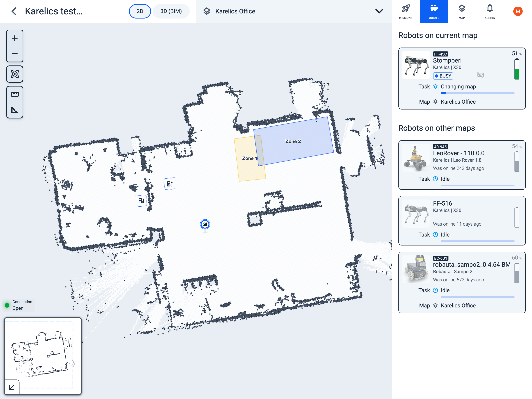Open the Missions tab

point(405,11)
